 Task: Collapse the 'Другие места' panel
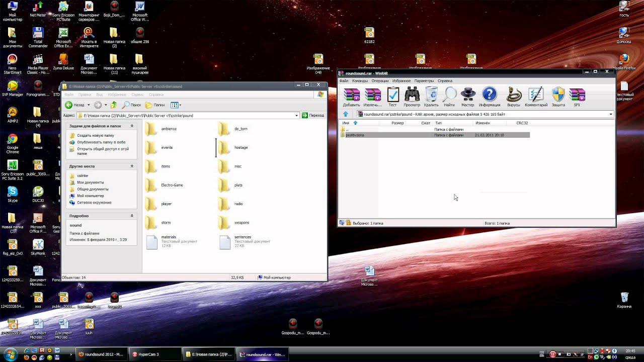tap(132, 166)
